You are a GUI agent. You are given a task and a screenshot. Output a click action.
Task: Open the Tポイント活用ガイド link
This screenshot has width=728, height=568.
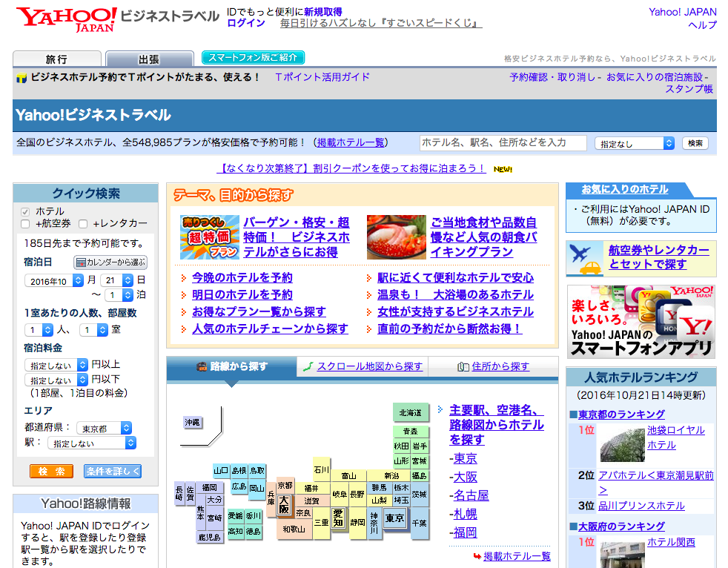tap(322, 77)
